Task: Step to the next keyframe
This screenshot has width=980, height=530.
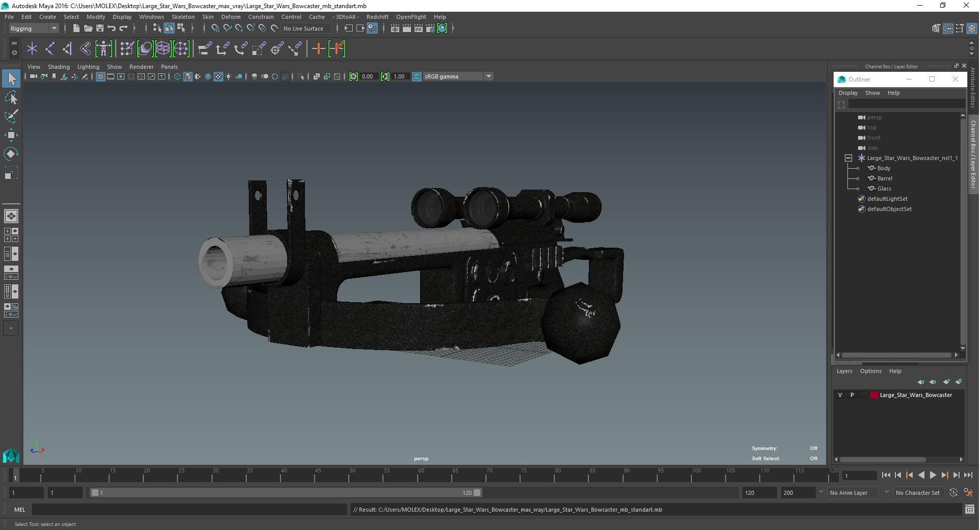Action: [x=944, y=475]
